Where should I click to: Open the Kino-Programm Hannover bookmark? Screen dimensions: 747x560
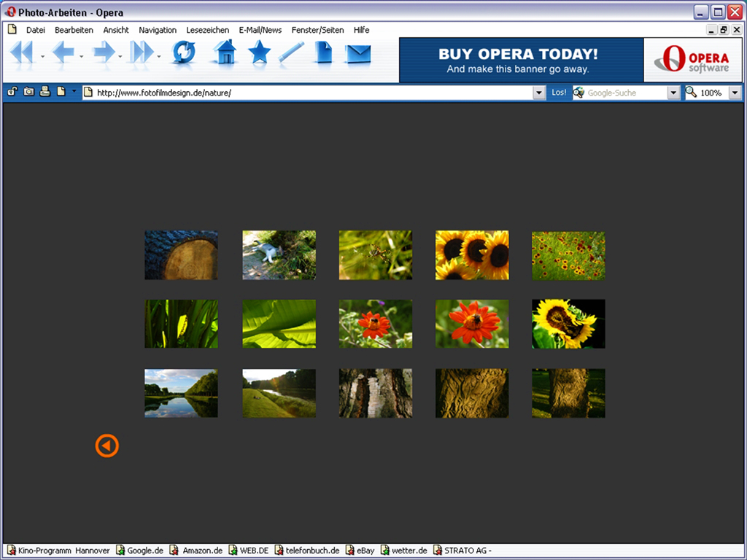pos(58,551)
